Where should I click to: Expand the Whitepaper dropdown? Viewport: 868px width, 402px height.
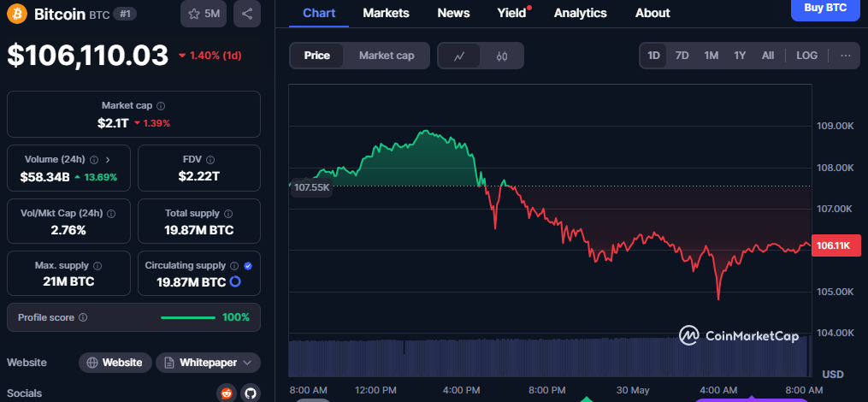coord(208,363)
